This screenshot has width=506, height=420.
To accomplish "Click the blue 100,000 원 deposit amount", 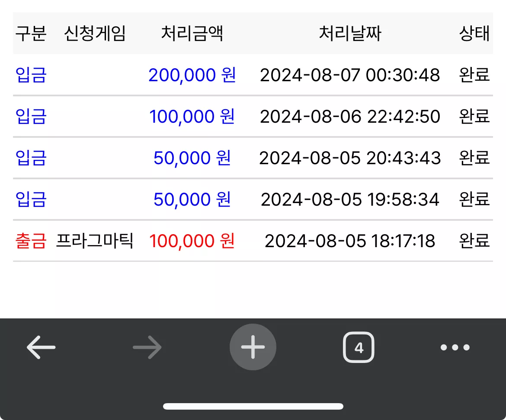I will click(192, 116).
